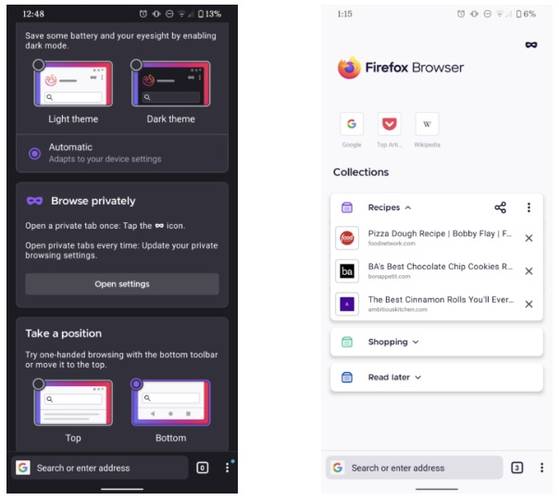Click the Top toolbar position preview image
Screen dimensions: 559x500
pyautogui.click(x=73, y=402)
